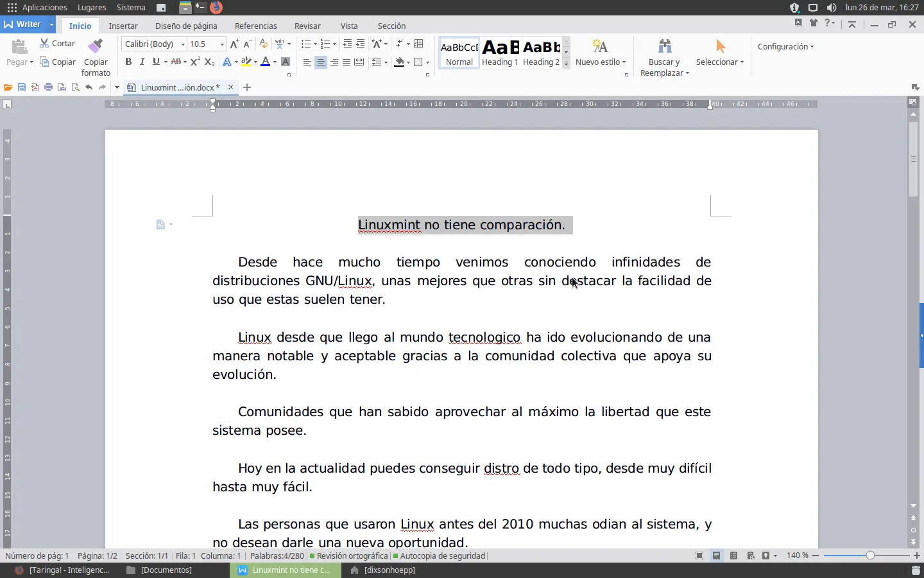Add new document tab with plus
Viewport: 924px width, 578px height.
pos(247,87)
